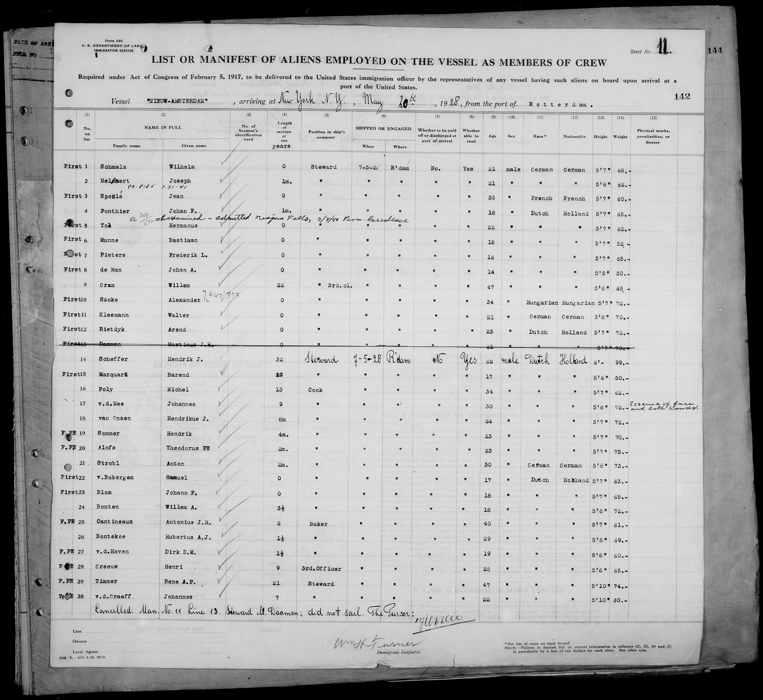The image size is (763, 700).
Task: Click the family name "Kleemann"
Action: click(114, 315)
